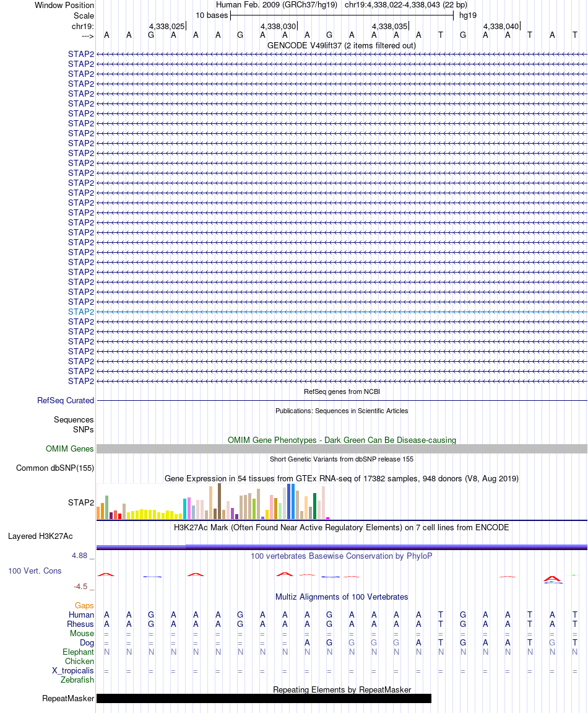Click the orange Gaps row label
Screen dimensions: 588x713
pos(84,605)
